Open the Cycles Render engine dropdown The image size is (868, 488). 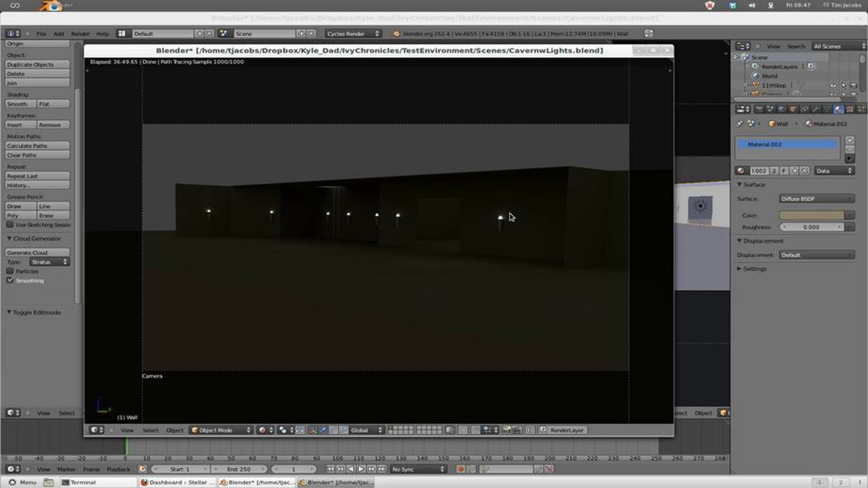pos(353,34)
